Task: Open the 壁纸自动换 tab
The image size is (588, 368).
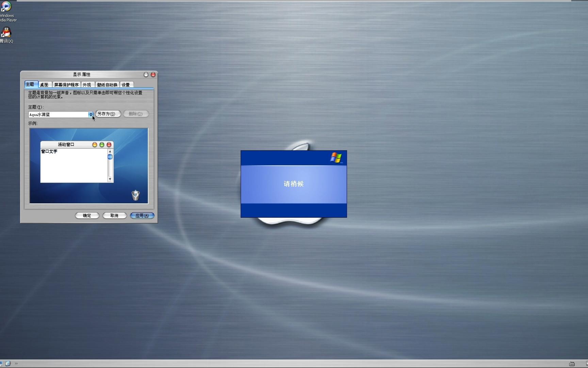Action: (107, 85)
